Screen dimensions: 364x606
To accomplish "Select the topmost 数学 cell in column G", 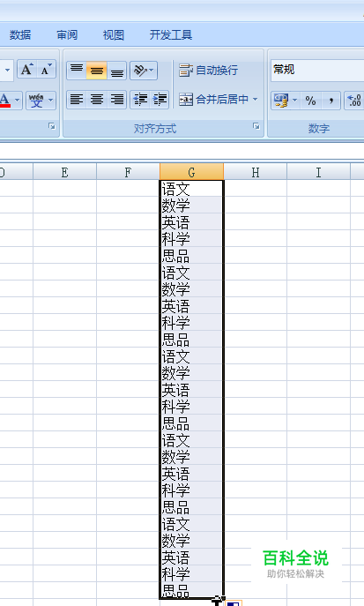I will pyautogui.click(x=191, y=205).
